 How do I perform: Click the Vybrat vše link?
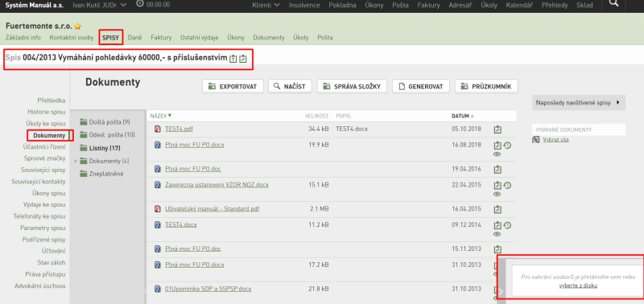click(x=555, y=140)
